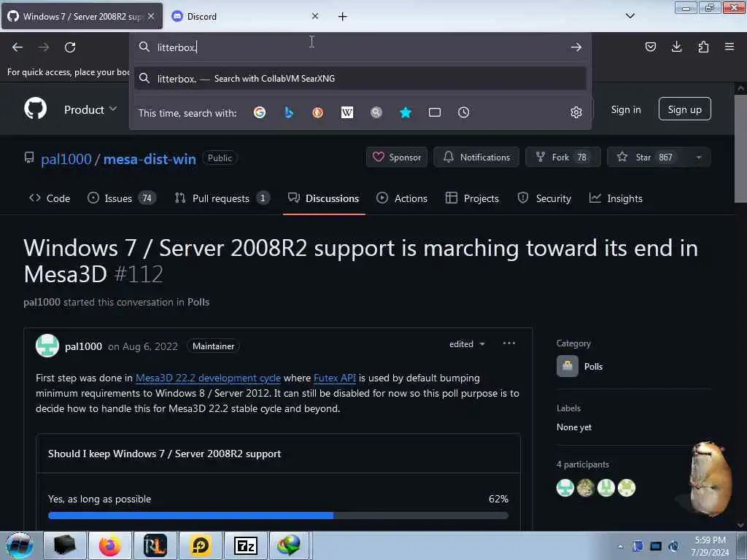Search bookmarks using the star icon
Viewport: 747px width, 560px height.
(406, 112)
